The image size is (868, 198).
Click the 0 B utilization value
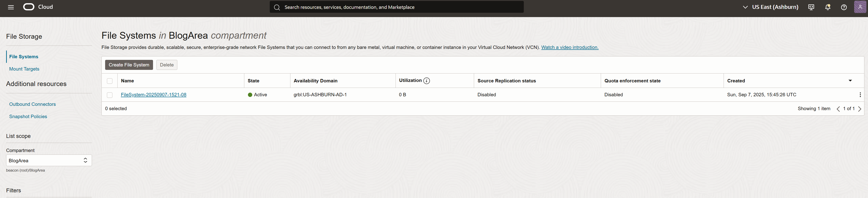click(x=402, y=95)
